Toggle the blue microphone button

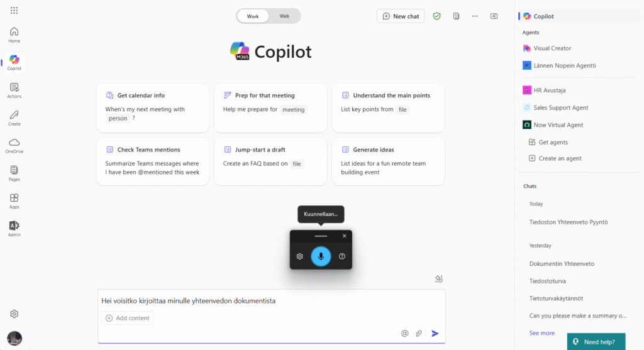click(321, 256)
